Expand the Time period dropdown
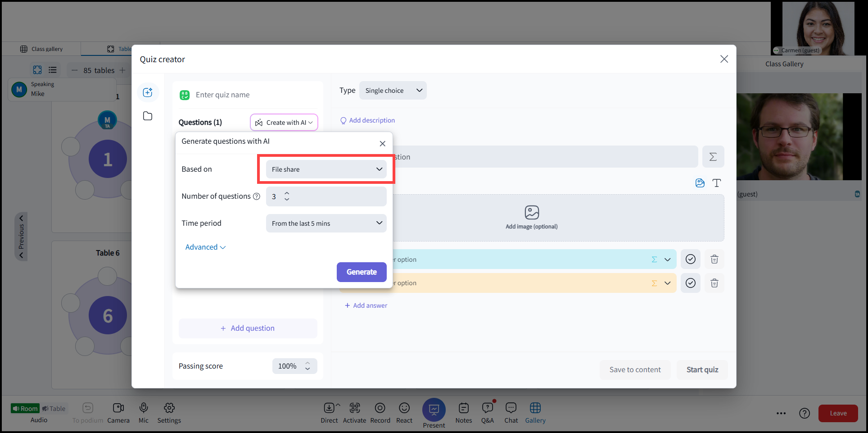The width and height of the screenshot is (868, 433). coord(326,223)
